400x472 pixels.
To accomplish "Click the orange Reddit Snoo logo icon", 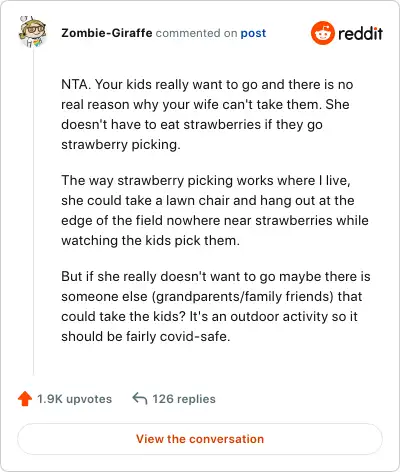I will 322,33.
